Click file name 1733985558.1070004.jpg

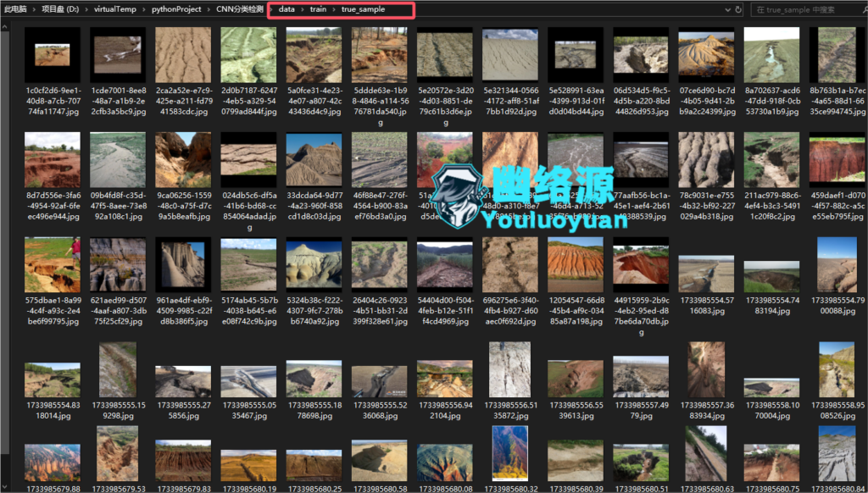771,411
